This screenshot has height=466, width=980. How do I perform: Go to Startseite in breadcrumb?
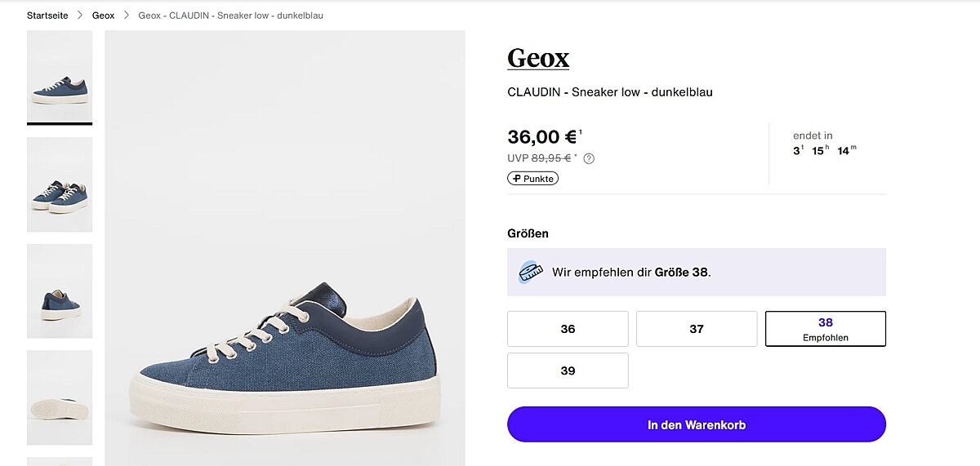[47, 16]
